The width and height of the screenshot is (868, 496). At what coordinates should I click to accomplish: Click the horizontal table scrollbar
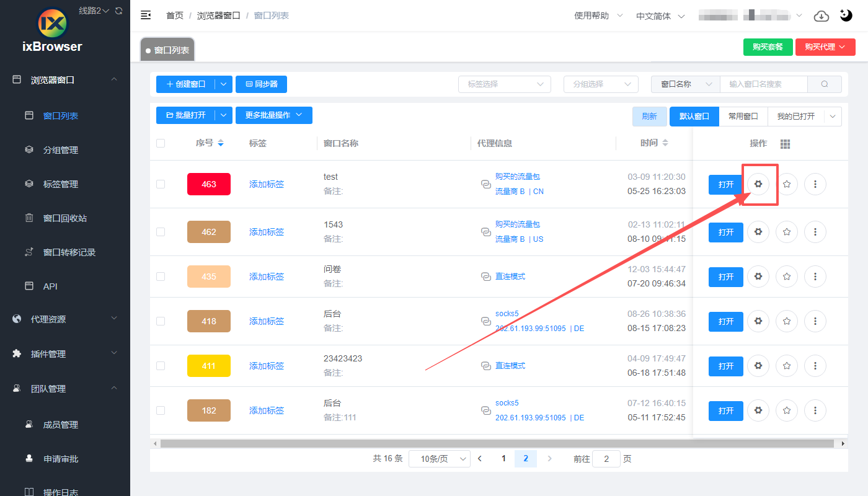coord(497,444)
